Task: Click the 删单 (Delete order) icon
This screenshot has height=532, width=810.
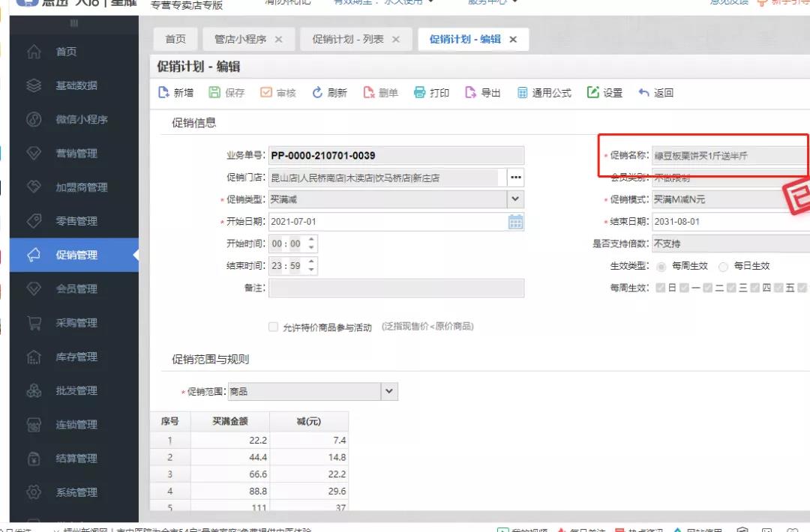Action: [380, 92]
